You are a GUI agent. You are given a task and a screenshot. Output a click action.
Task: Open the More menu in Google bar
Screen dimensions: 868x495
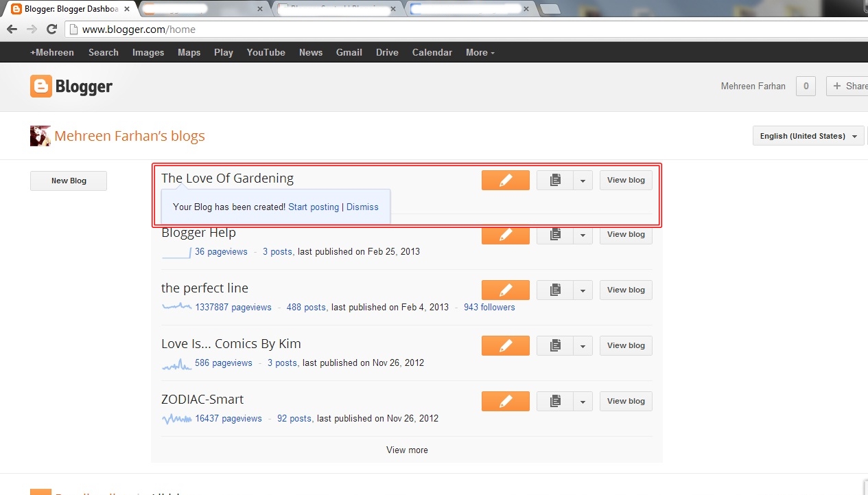coord(480,52)
